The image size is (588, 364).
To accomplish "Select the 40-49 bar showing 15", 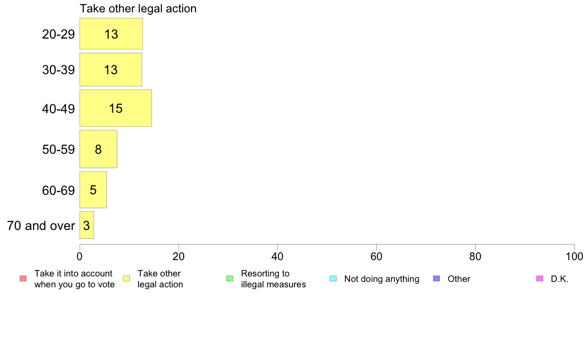I will (x=115, y=108).
